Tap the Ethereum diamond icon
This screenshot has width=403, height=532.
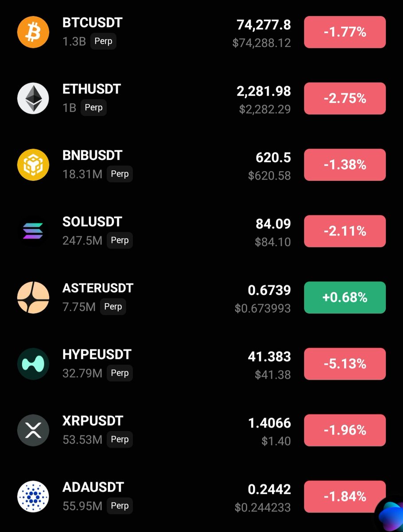[32, 98]
